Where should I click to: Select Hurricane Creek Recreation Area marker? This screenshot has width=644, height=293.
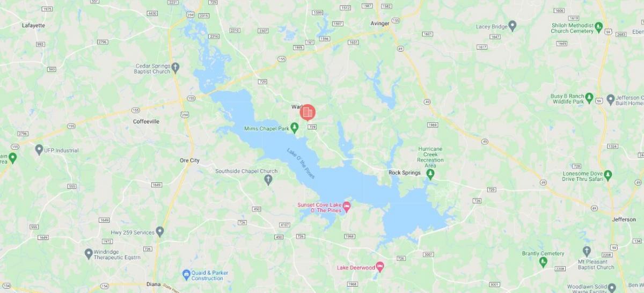point(430,175)
